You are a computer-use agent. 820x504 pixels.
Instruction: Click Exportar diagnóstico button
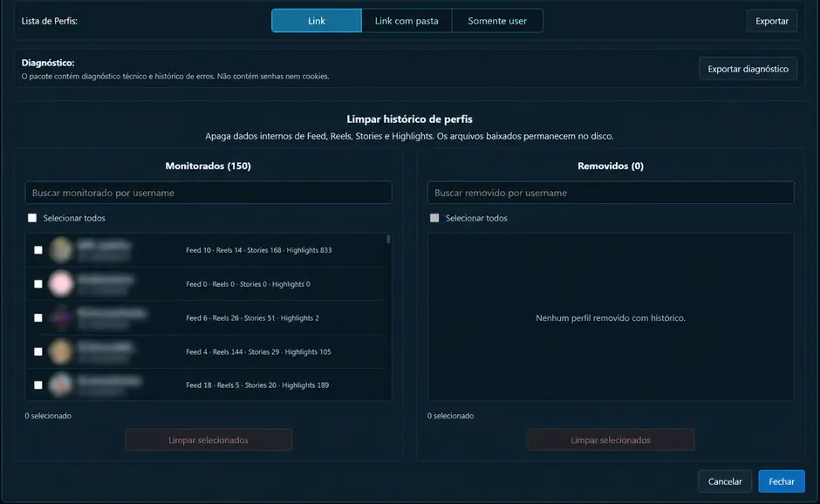pyautogui.click(x=748, y=69)
